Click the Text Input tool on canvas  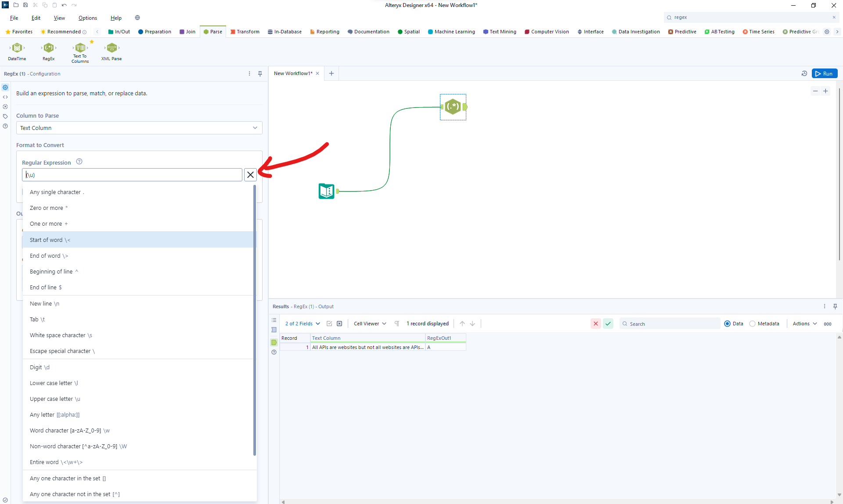326,191
